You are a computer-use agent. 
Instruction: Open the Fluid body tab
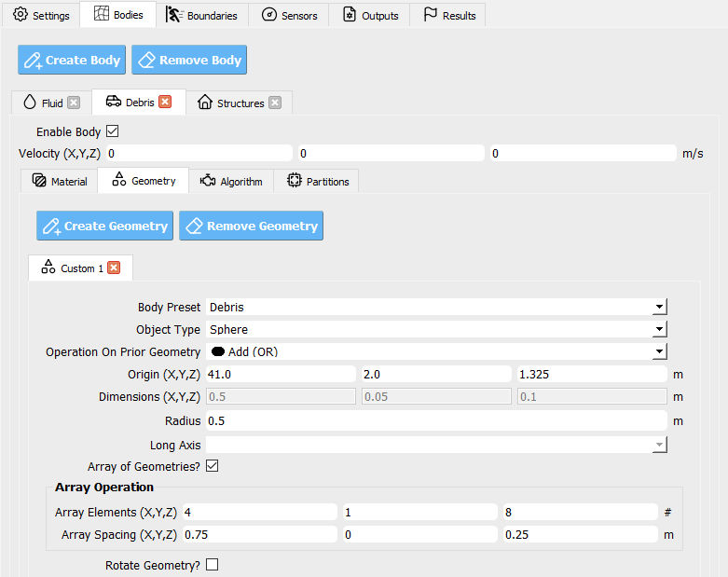(51, 103)
